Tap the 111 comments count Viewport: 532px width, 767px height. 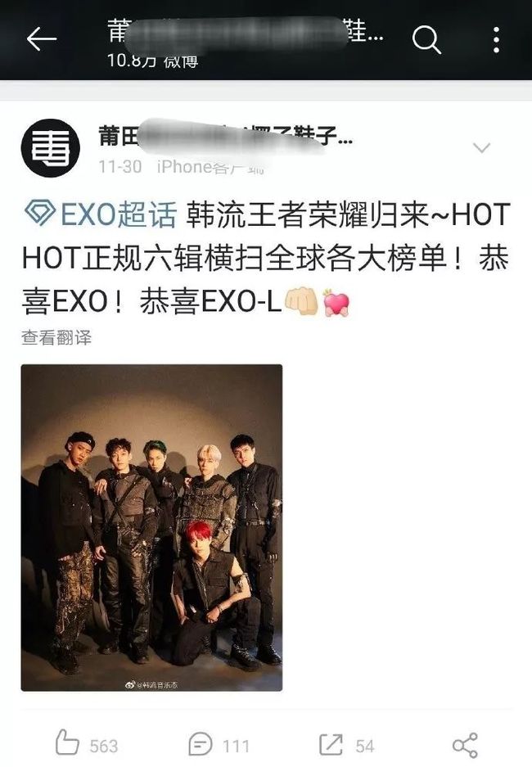point(237,747)
